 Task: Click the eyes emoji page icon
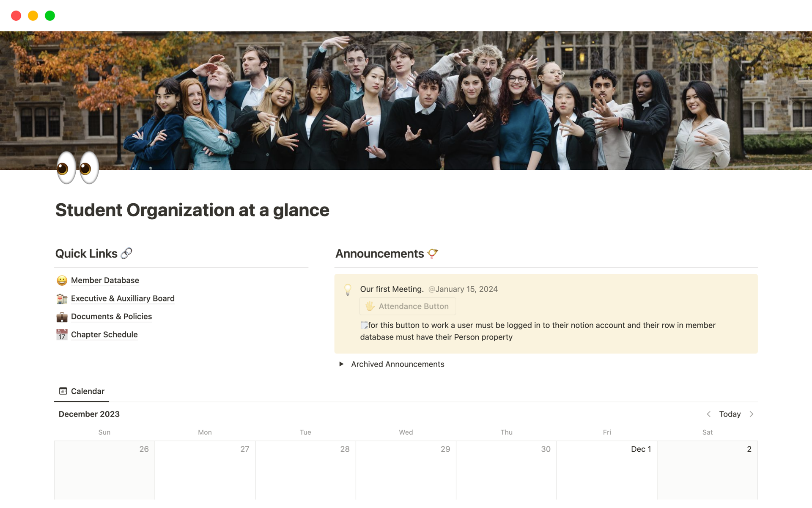pyautogui.click(x=78, y=168)
